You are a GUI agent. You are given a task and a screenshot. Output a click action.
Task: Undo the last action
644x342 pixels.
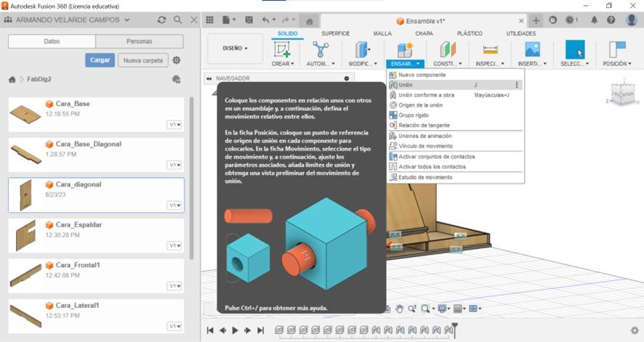[266, 20]
